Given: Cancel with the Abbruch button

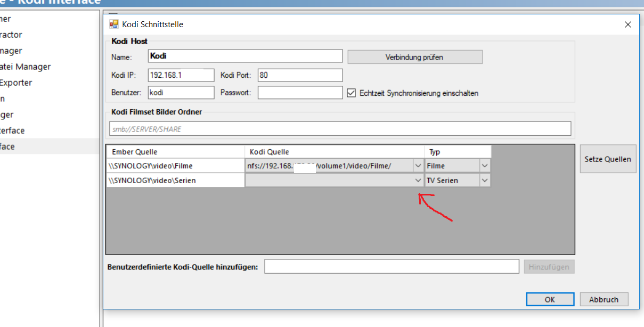Looking at the screenshot, I should [x=604, y=299].
